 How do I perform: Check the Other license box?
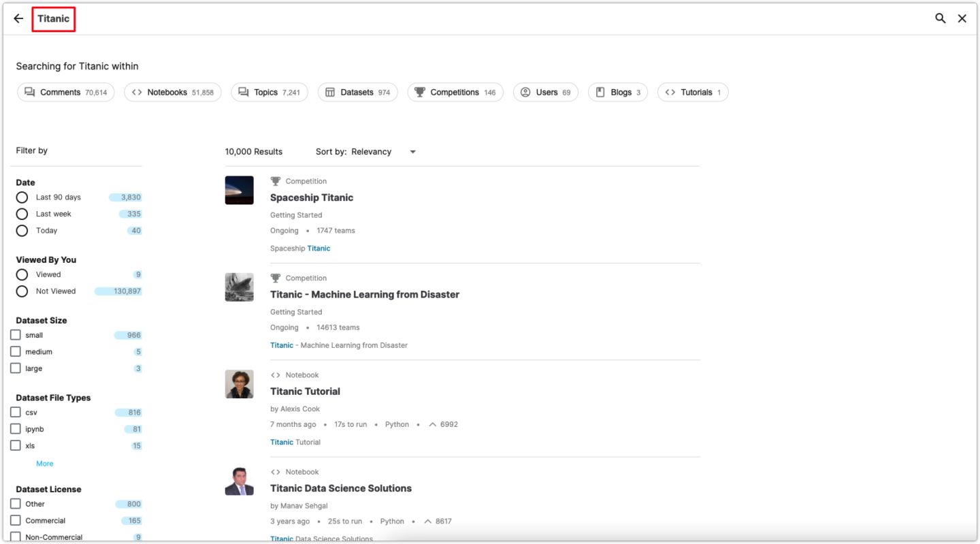tap(16, 504)
